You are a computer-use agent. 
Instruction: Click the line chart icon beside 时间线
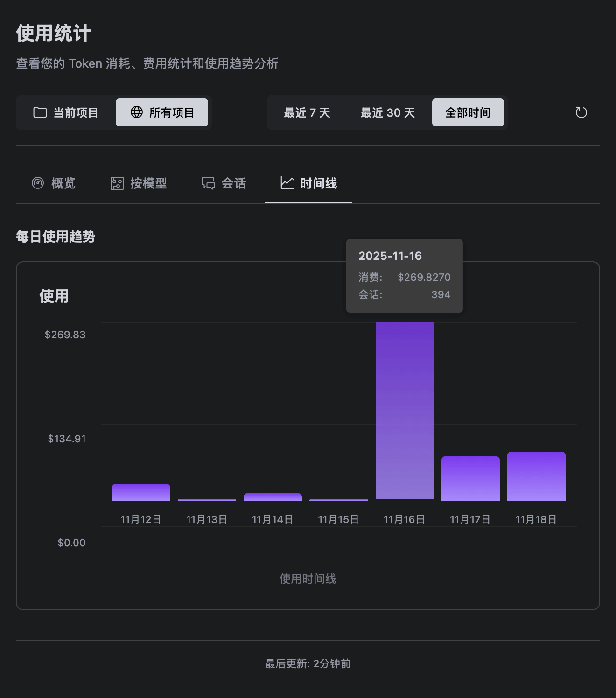[x=287, y=183]
